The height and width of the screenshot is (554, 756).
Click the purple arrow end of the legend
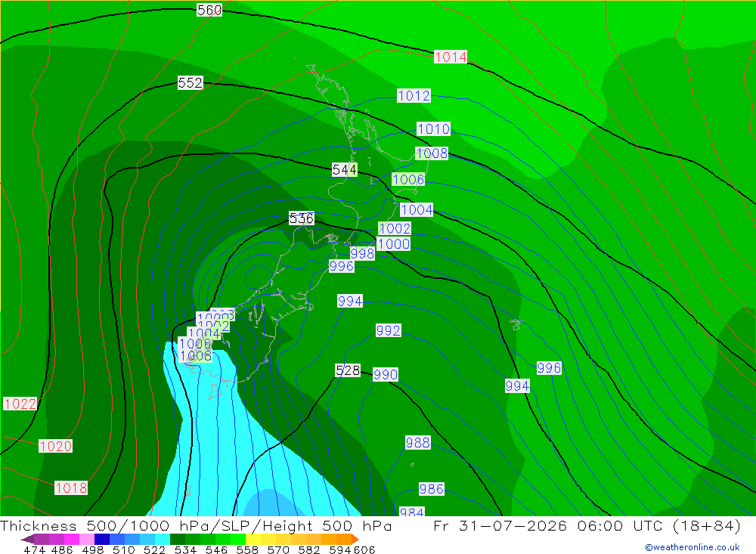[x=27, y=539]
